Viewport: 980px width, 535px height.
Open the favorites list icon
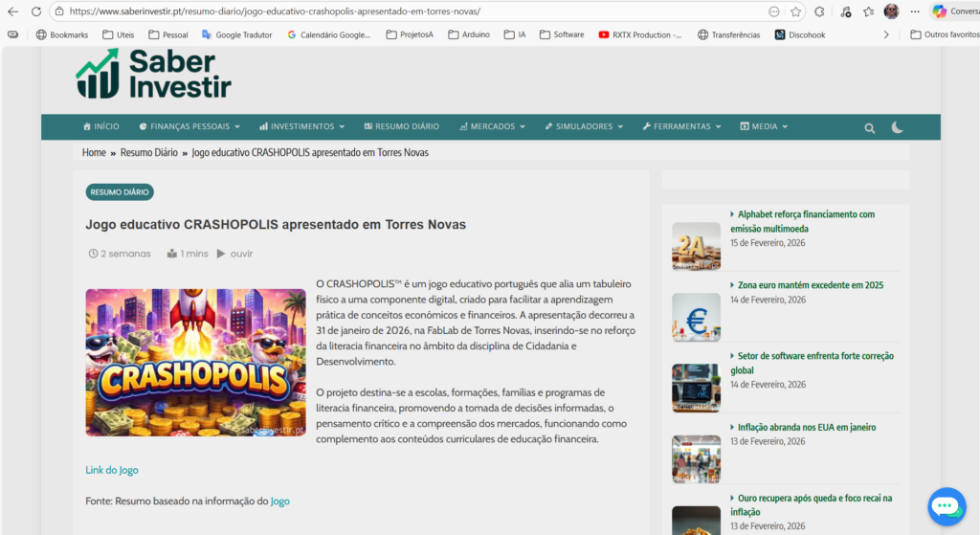click(x=868, y=11)
